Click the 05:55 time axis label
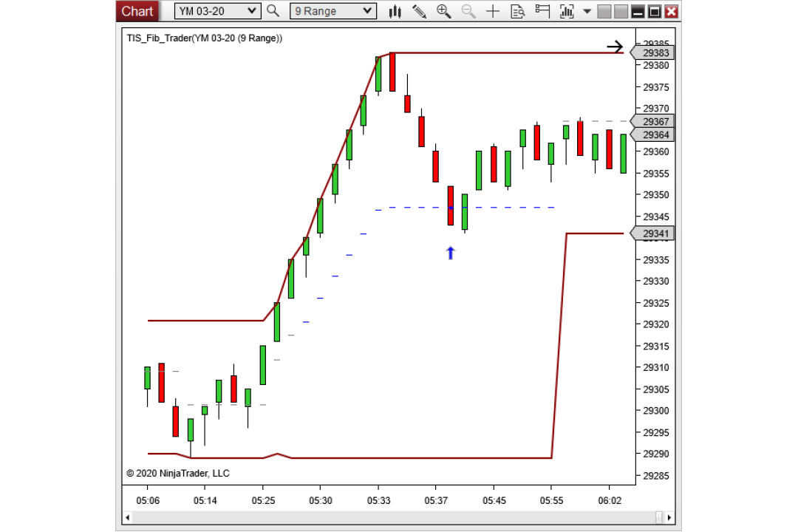Viewport: 798px width, 532px height. (552, 500)
